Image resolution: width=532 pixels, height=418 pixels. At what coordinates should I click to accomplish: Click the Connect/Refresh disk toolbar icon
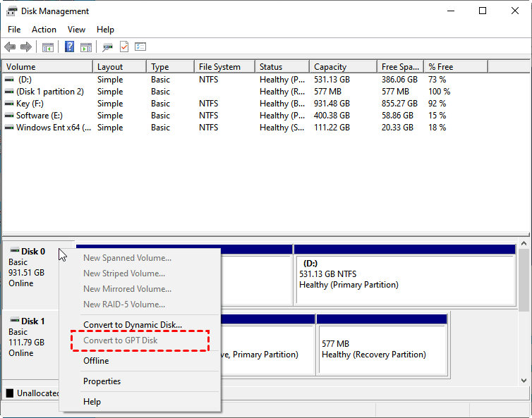pos(107,47)
